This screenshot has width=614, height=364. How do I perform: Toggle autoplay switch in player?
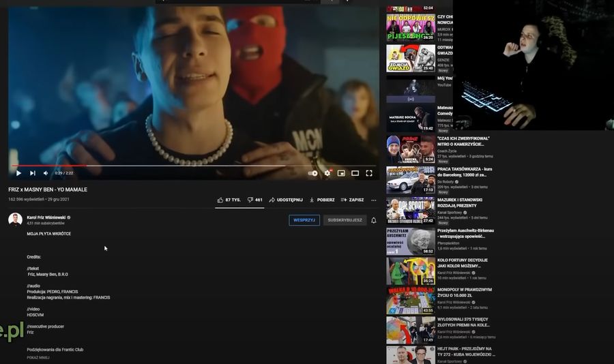click(x=313, y=173)
